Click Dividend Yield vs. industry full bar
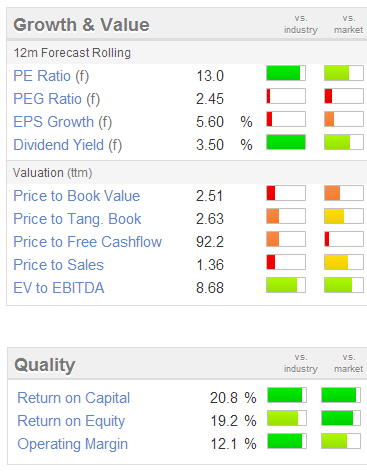 pyautogui.click(x=286, y=142)
